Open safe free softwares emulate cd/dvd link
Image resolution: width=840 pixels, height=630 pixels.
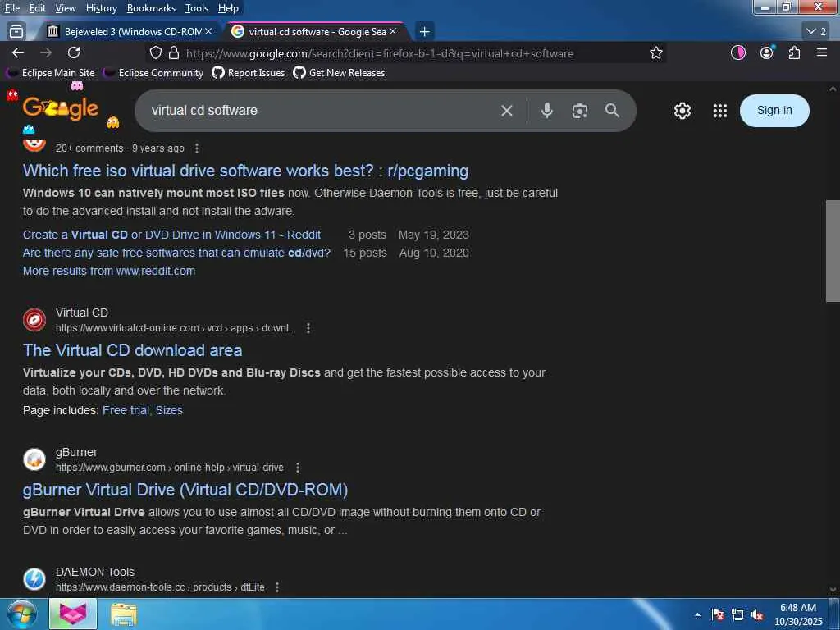pos(176,253)
